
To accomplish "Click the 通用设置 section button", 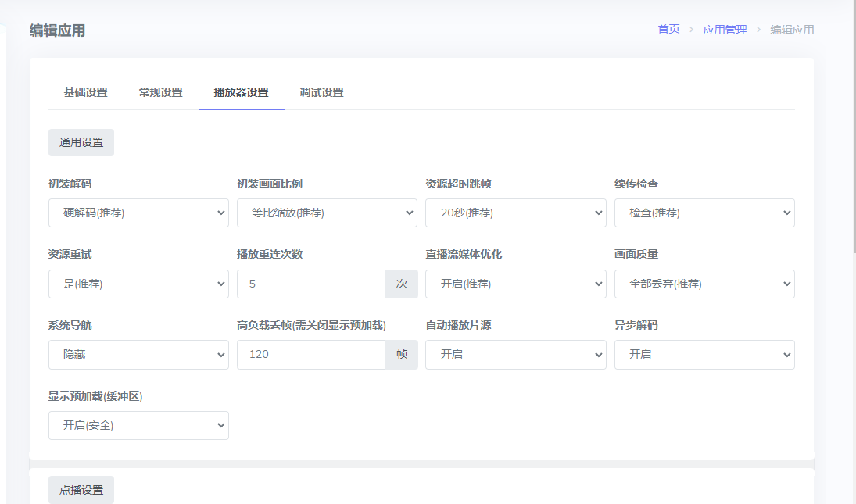I will [81, 142].
